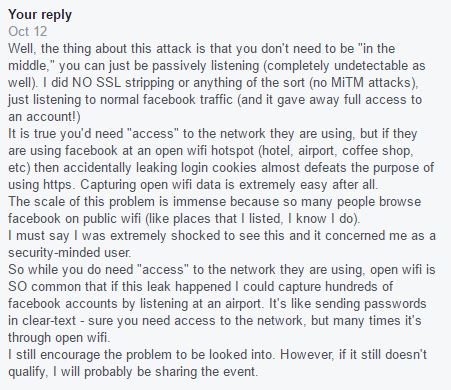
Task: Click the text "in clear-text"
Action: coord(42,321)
